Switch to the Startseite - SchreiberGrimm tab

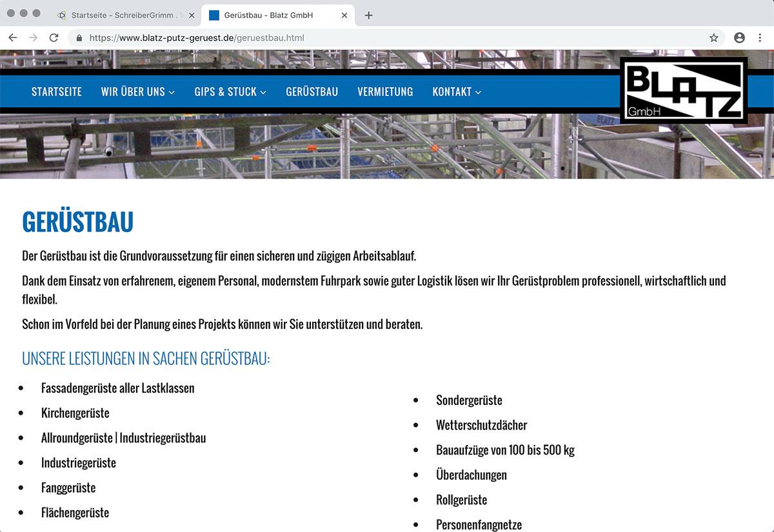(123, 15)
